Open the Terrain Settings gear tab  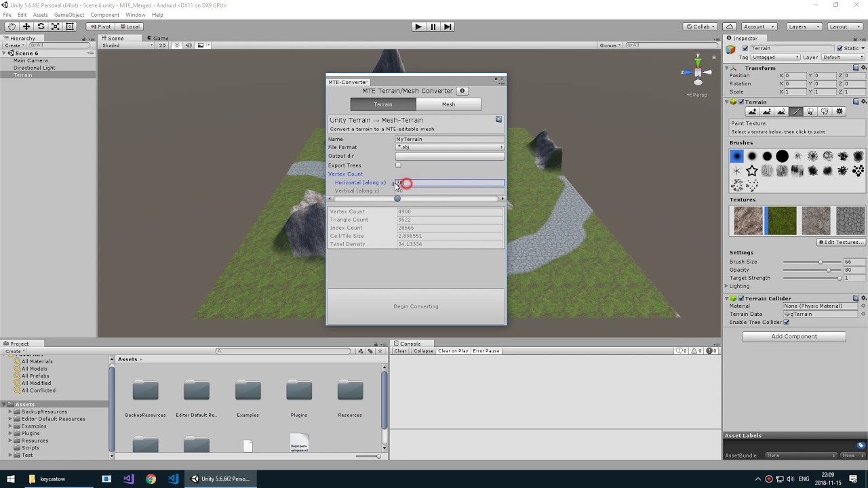pyautogui.click(x=840, y=112)
